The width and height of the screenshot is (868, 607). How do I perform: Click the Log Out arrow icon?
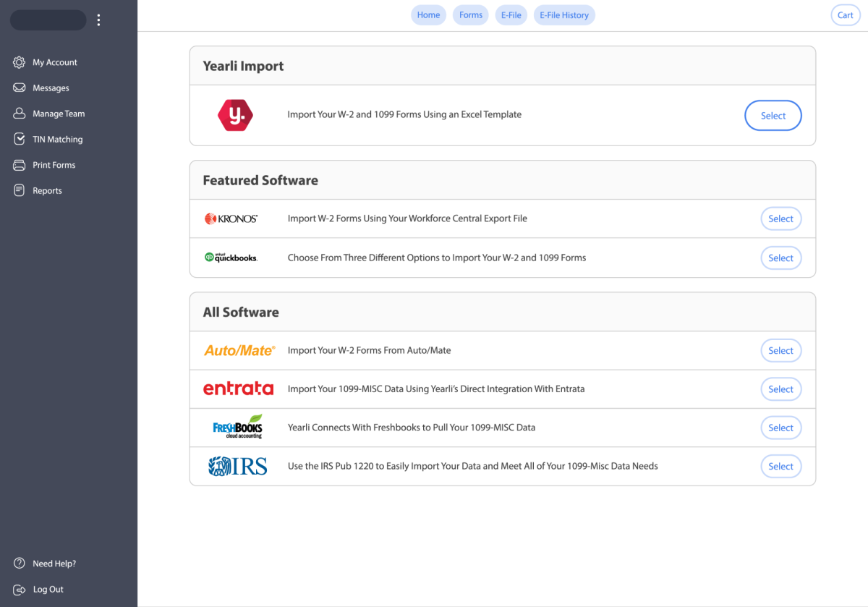(20, 590)
